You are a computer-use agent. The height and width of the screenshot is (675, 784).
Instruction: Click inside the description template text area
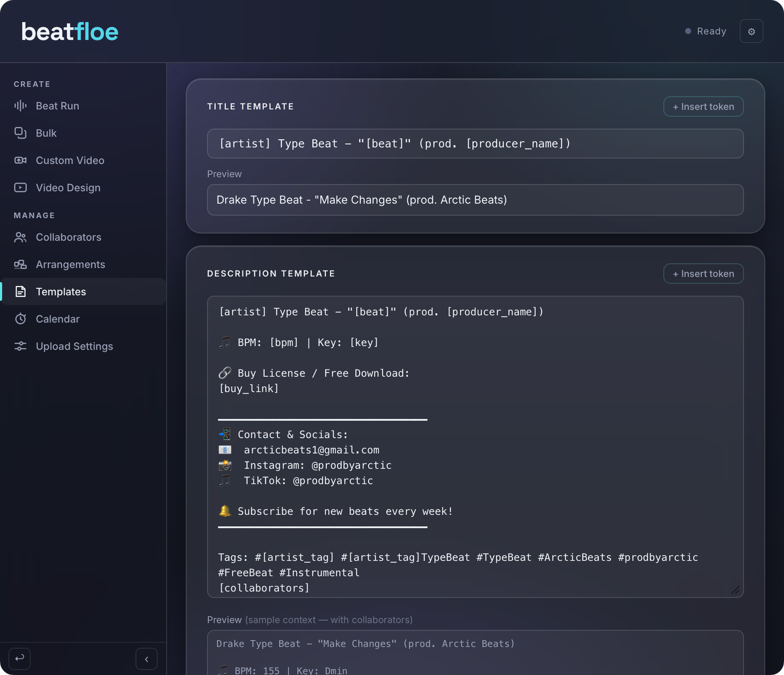(x=475, y=447)
